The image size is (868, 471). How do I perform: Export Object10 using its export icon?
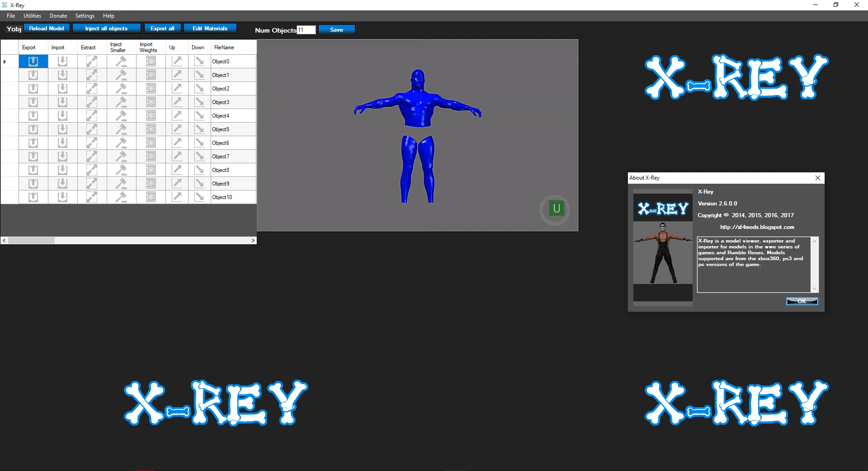pyautogui.click(x=33, y=197)
